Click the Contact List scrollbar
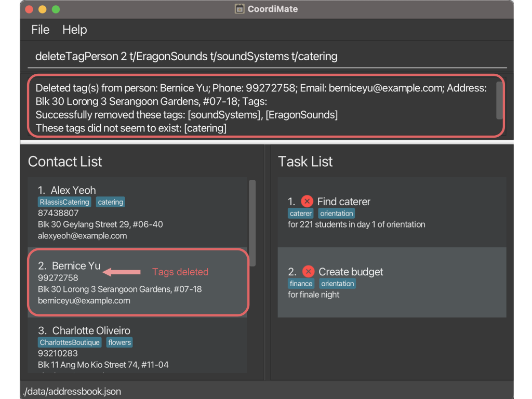Image resolution: width=532 pixels, height=399 pixels. pos(252,222)
